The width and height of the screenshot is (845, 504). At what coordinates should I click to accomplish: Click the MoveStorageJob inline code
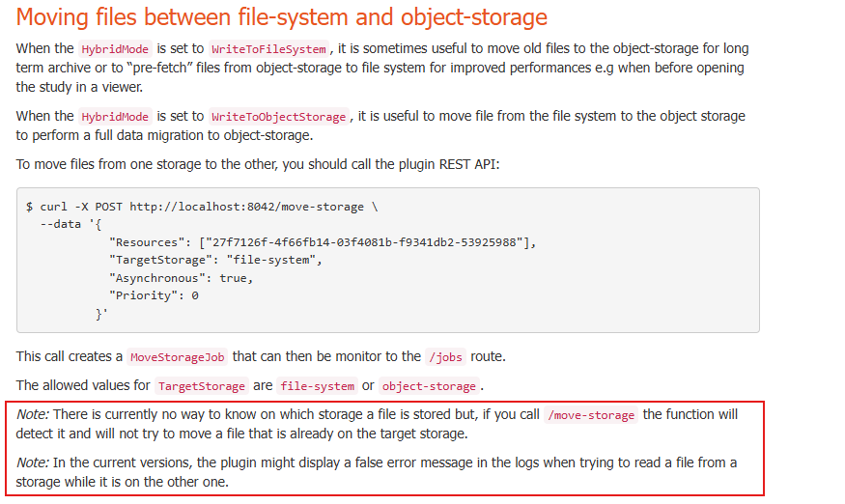[x=178, y=357]
